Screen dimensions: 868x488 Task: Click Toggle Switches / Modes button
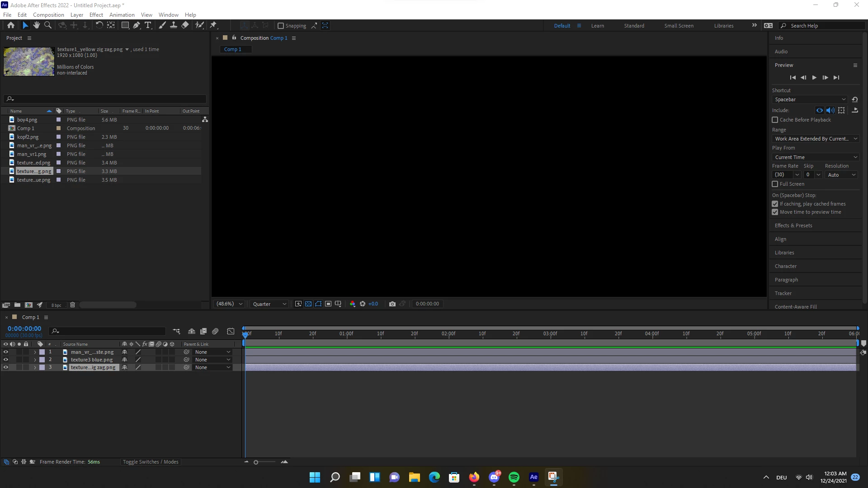click(x=151, y=462)
